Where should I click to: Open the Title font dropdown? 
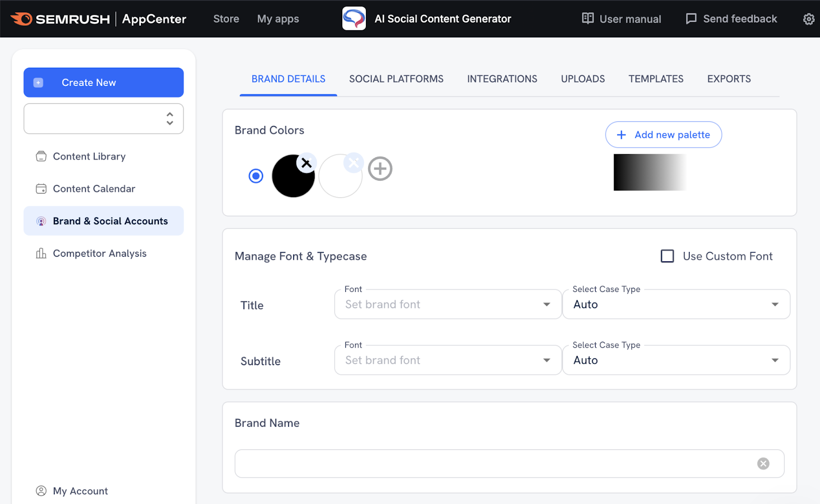[546, 304]
